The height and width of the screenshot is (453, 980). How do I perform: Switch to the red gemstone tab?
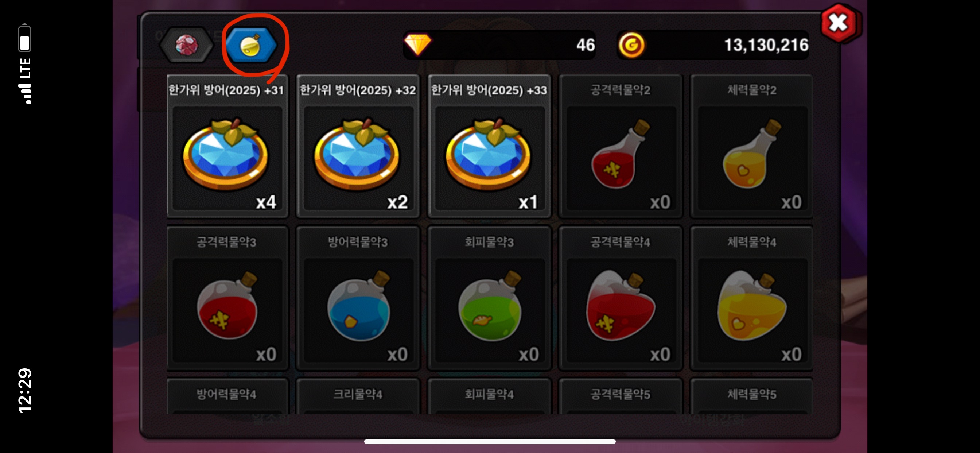[x=186, y=45]
